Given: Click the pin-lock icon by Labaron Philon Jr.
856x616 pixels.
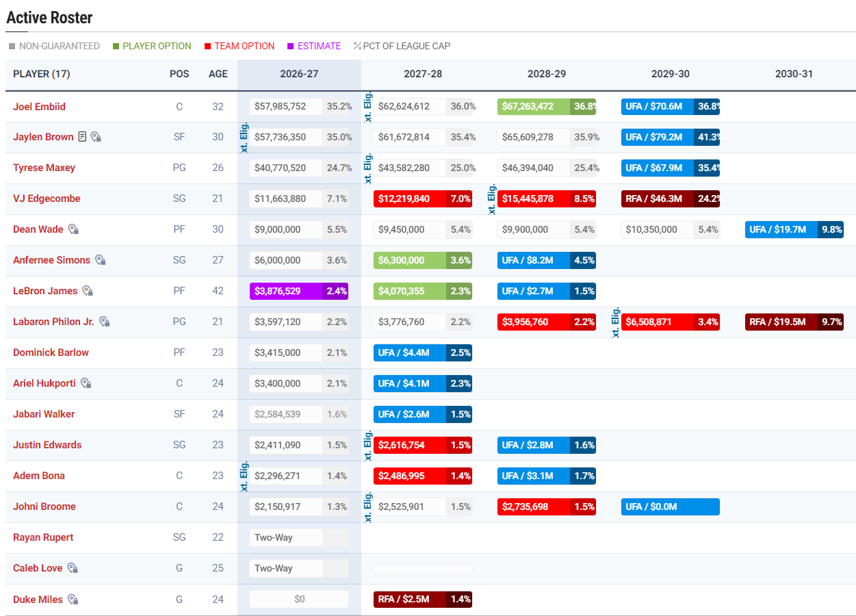Looking at the screenshot, I should [x=104, y=322].
